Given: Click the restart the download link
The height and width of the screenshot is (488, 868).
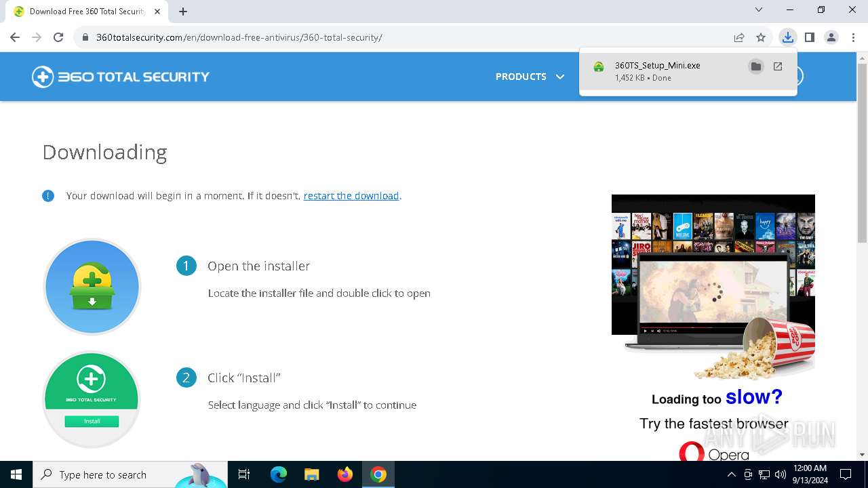Looking at the screenshot, I should pyautogui.click(x=351, y=196).
